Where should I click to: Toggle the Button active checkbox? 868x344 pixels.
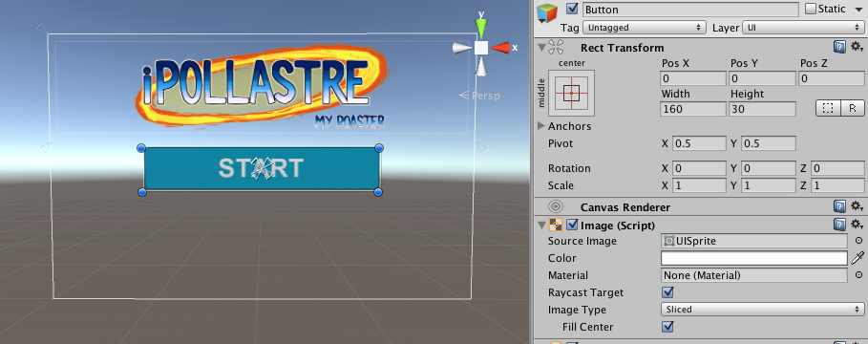[x=572, y=10]
